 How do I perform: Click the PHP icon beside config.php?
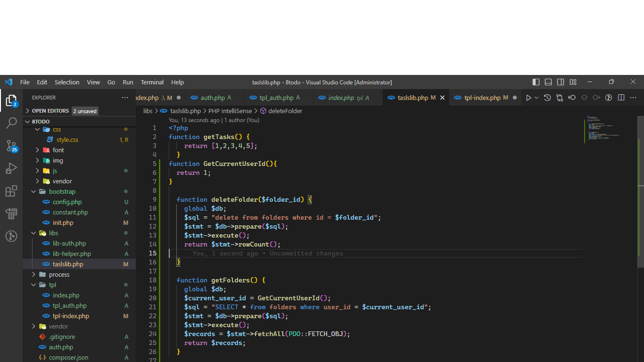click(46, 202)
